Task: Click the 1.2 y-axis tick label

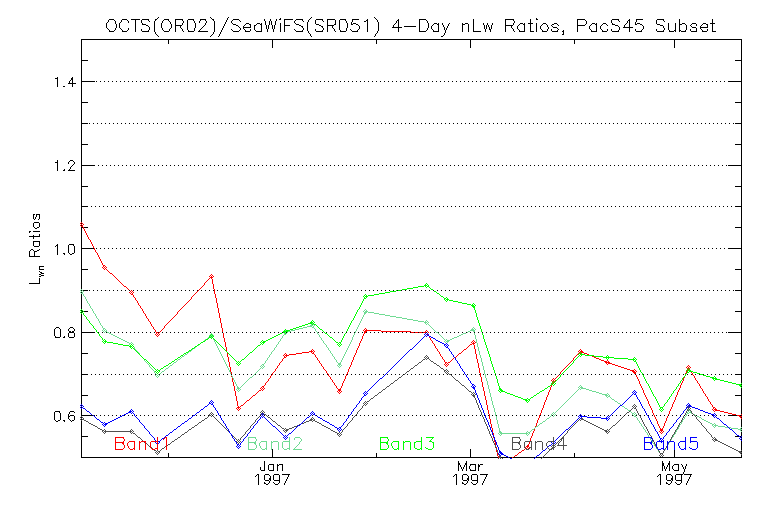Action: (65, 166)
